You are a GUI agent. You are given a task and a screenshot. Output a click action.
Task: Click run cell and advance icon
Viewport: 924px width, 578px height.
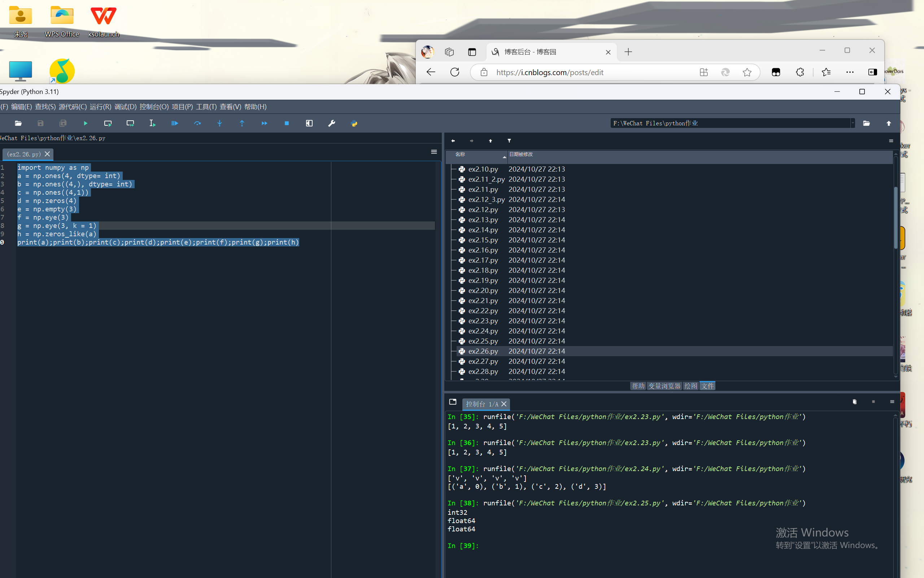[x=130, y=123]
